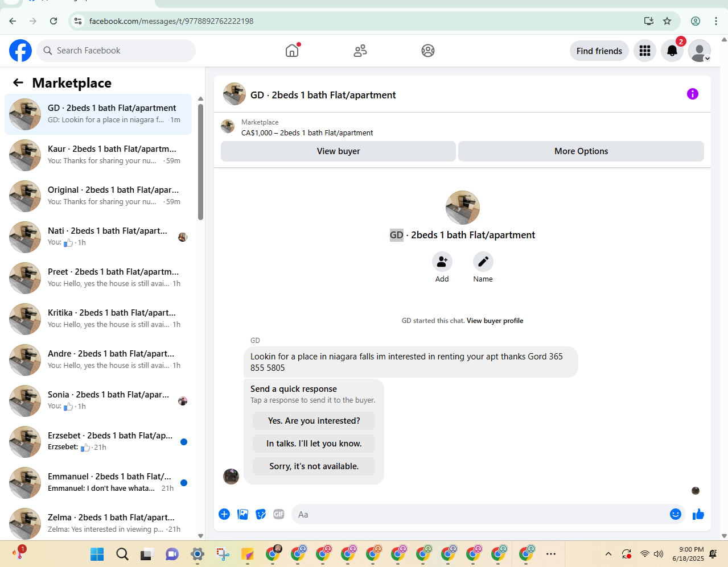Open the Windows Start button
The height and width of the screenshot is (567, 728).
(97, 554)
